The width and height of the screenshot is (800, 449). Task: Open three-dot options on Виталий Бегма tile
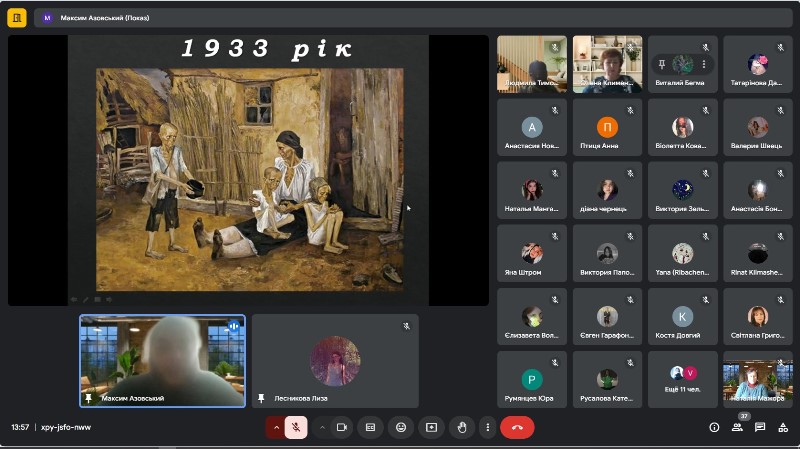(x=704, y=64)
